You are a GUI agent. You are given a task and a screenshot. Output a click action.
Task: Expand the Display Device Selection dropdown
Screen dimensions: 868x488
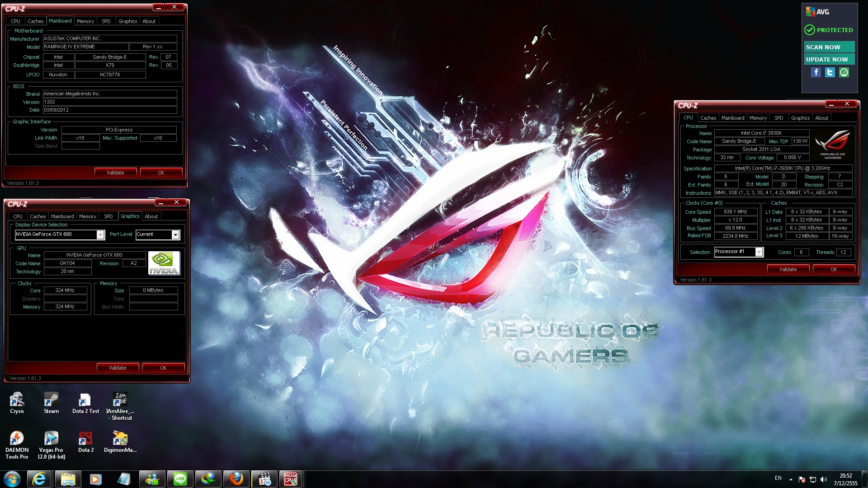point(100,235)
